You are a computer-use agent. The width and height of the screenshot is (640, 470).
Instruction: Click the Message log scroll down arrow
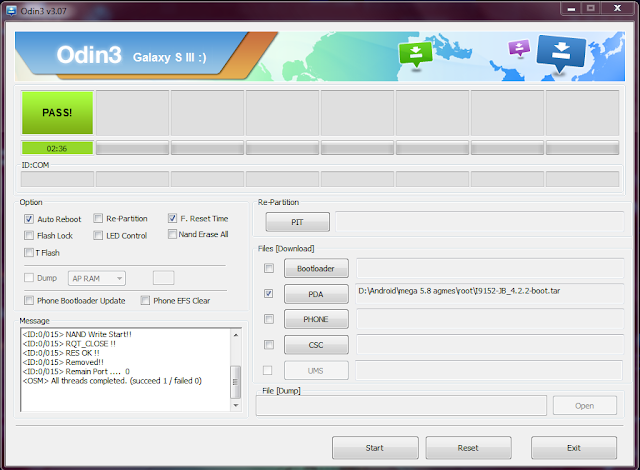pyautogui.click(x=236, y=405)
